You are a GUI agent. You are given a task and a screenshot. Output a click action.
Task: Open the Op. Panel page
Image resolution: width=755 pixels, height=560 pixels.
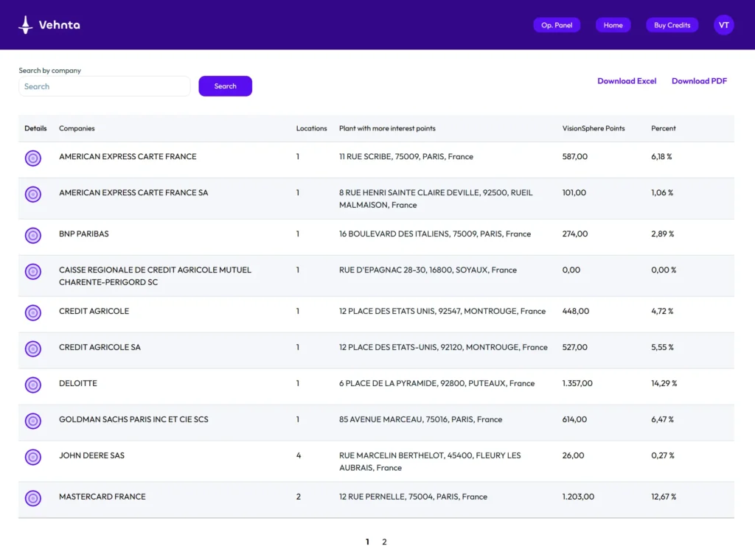point(557,25)
